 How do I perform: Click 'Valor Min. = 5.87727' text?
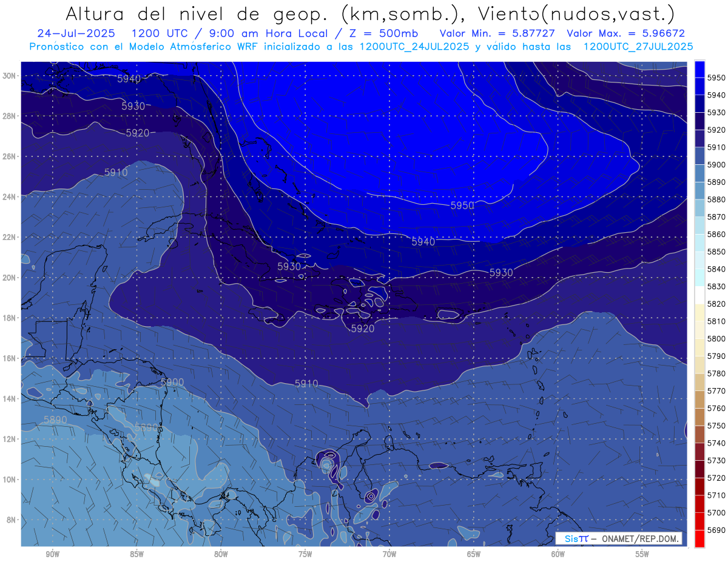(499, 33)
